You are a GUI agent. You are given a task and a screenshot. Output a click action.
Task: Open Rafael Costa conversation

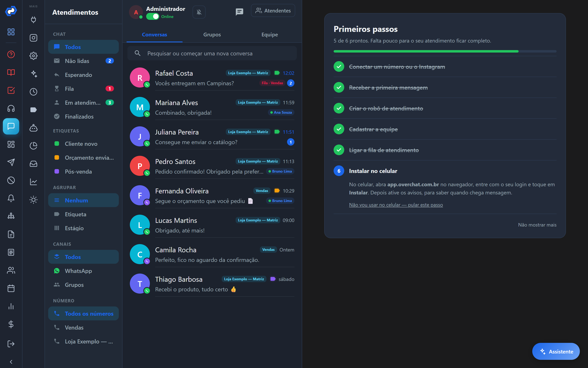click(x=212, y=78)
